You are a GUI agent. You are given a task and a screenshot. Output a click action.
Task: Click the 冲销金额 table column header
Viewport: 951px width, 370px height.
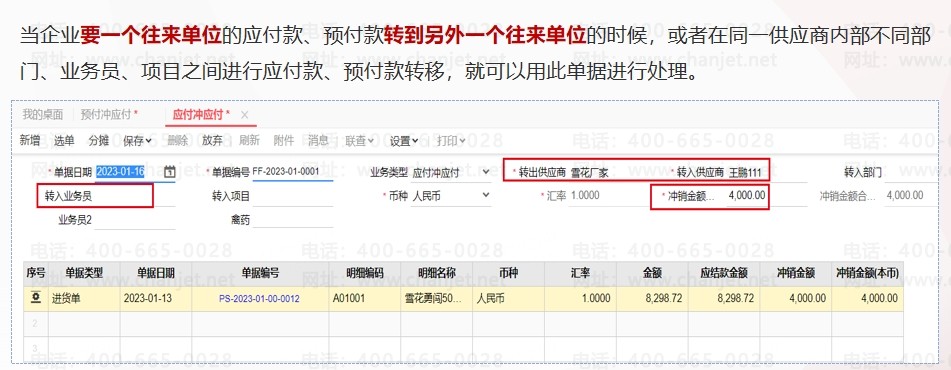click(795, 274)
